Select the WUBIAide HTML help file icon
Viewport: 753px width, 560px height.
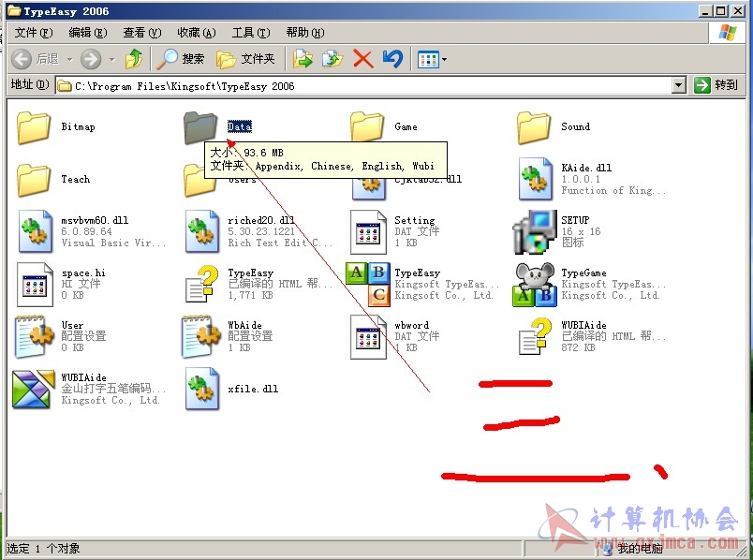pos(535,336)
